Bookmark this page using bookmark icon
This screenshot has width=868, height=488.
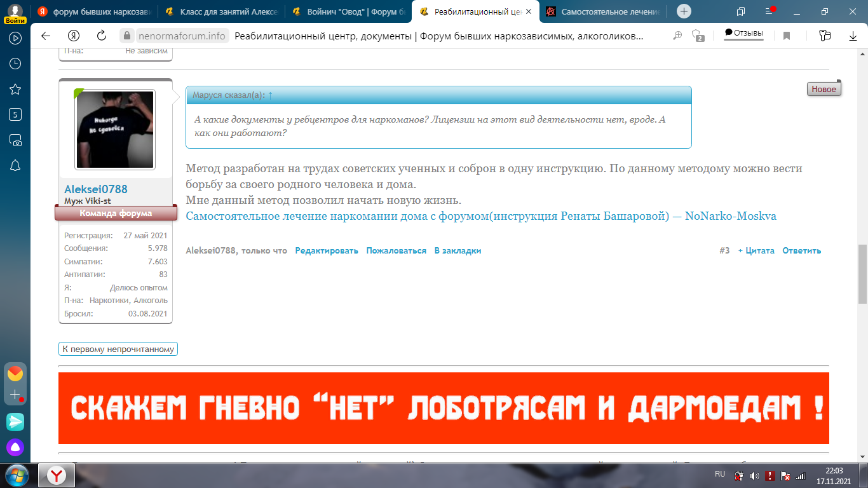(x=787, y=36)
